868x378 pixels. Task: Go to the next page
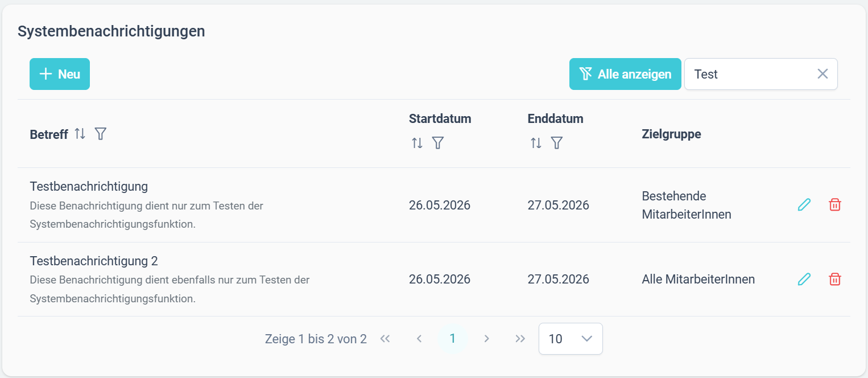pos(486,339)
